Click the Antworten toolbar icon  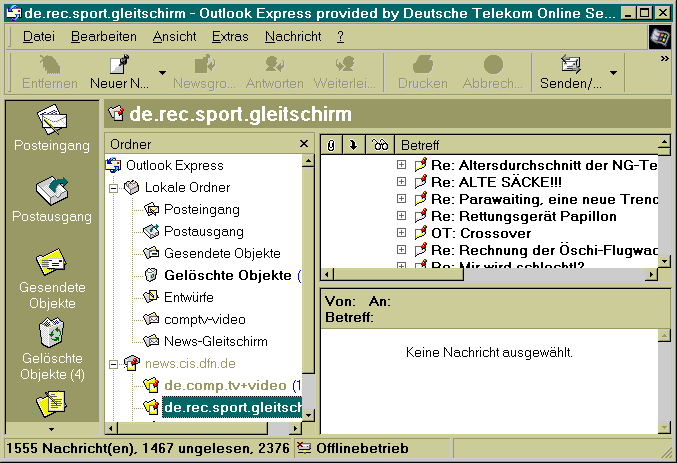point(275,65)
